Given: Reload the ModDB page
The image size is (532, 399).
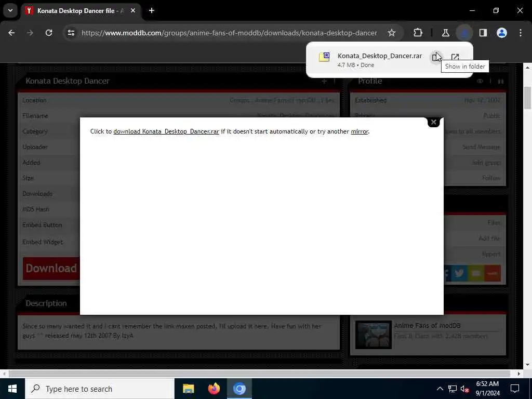Looking at the screenshot, I should click(x=49, y=33).
